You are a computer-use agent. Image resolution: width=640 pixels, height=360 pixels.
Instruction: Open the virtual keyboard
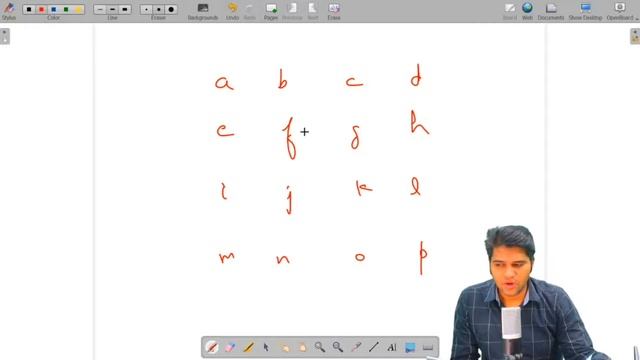428,347
